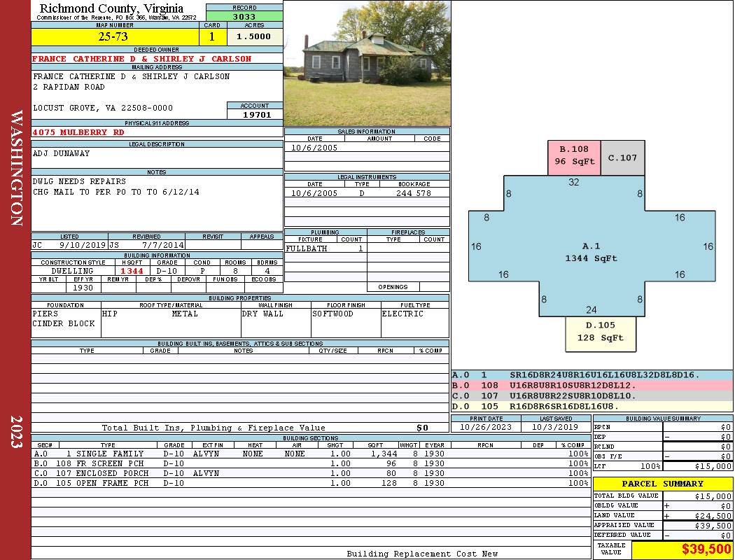Click the red 1344 H SQFT value
Screen dimensions: 735x560
[132, 271]
